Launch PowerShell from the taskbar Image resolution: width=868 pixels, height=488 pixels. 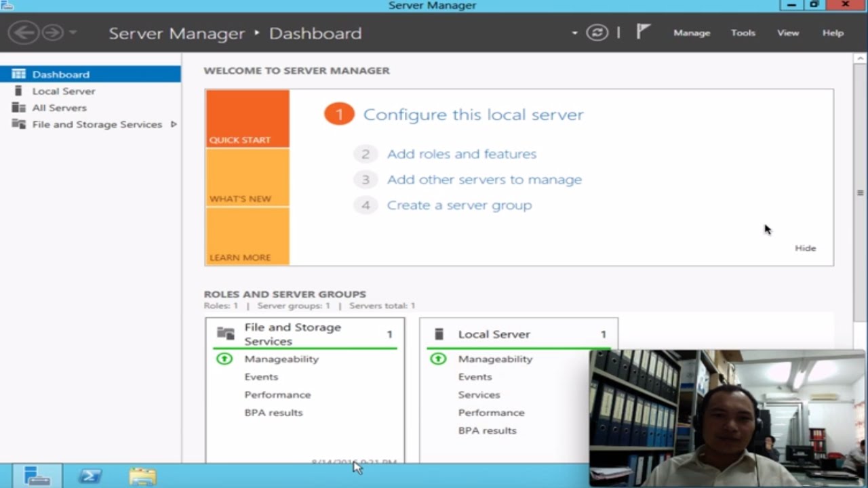(90, 476)
